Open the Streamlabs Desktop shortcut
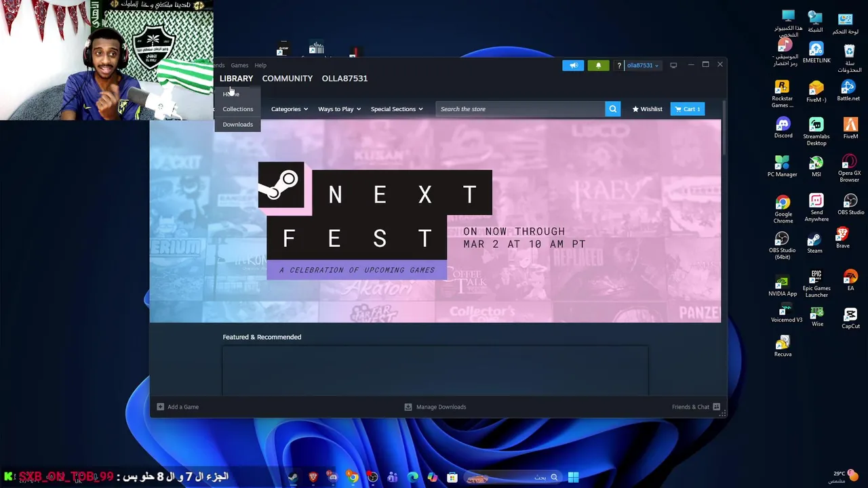This screenshot has width=868, height=488. (816, 131)
